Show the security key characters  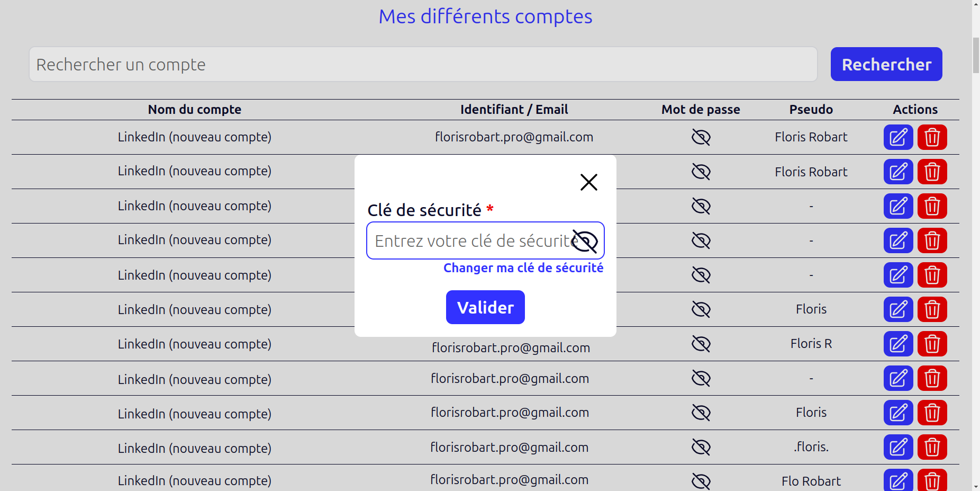pos(585,240)
